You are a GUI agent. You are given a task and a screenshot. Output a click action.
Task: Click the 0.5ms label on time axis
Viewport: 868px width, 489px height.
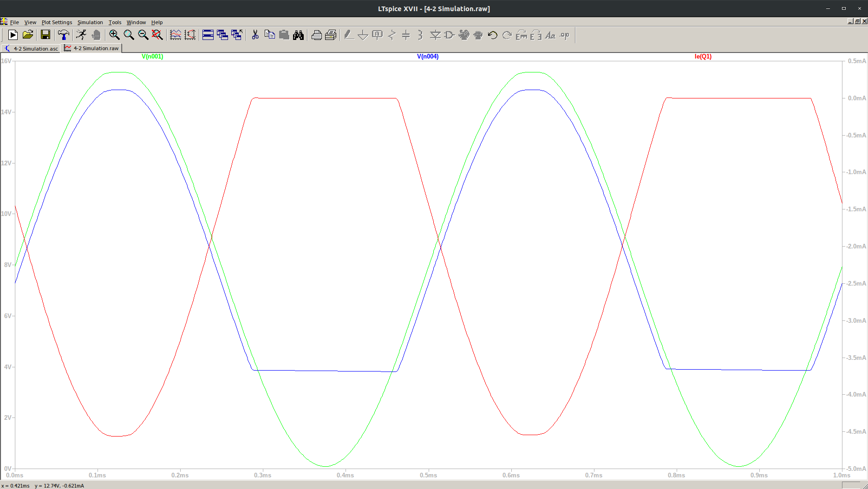[x=428, y=475]
